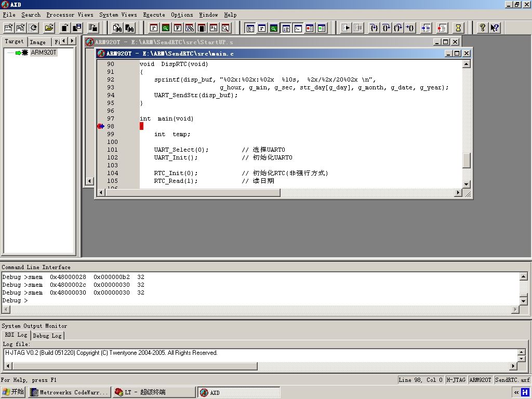Click the processor Memory chip icon
The width and height of the screenshot is (532, 399).
pos(202,28)
